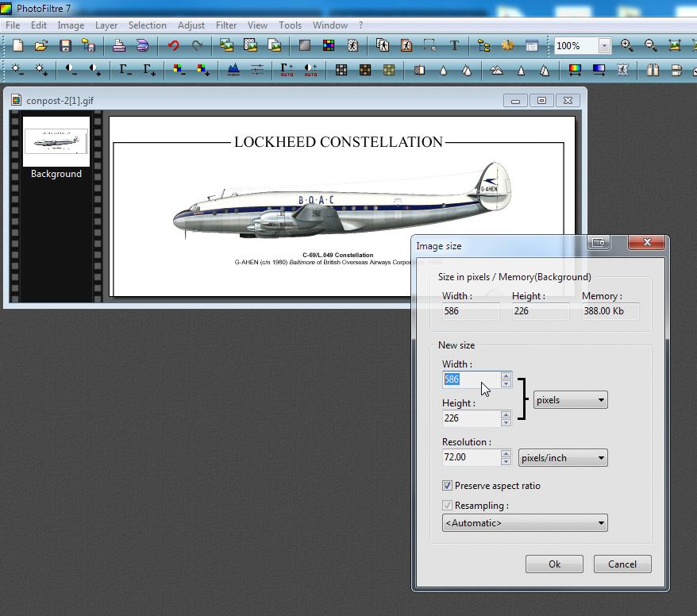Click the redo gray arrow icon
Screen dimensions: 697x616
click(x=197, y=45)
